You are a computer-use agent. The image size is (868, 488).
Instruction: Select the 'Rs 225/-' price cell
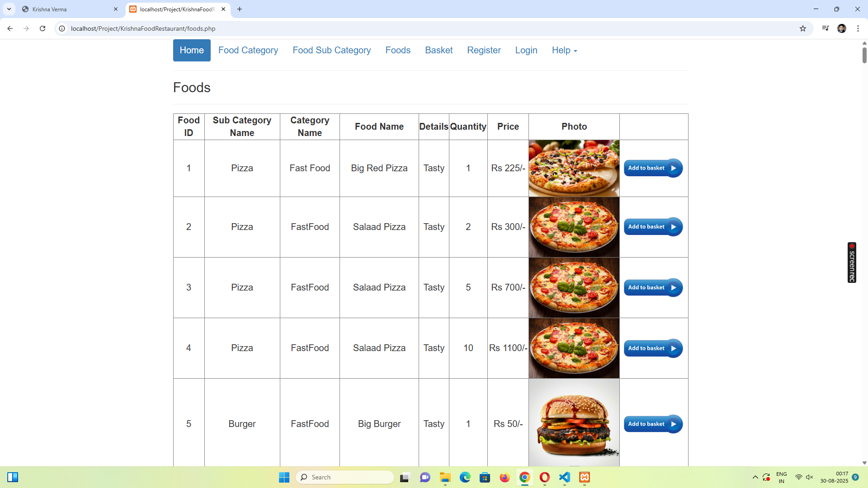click(508, 168)
